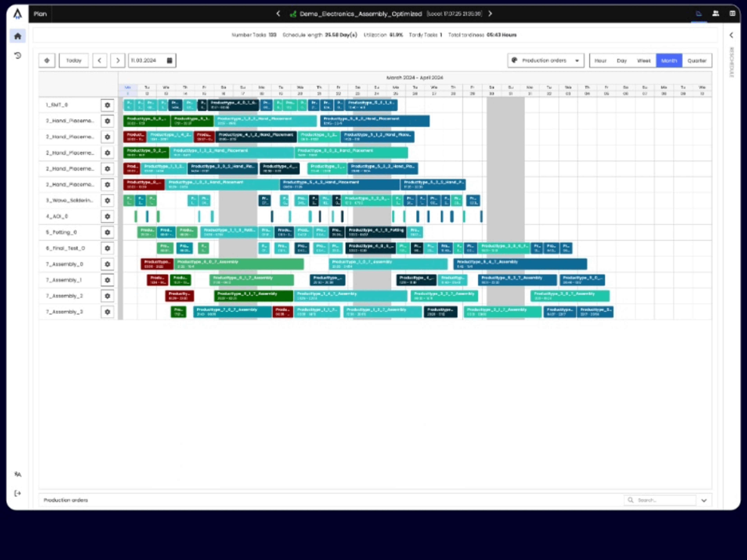Click the gear icon for 7_Assembly_3
The width and height of the screenshot is (747, 560).
(107, 312)
